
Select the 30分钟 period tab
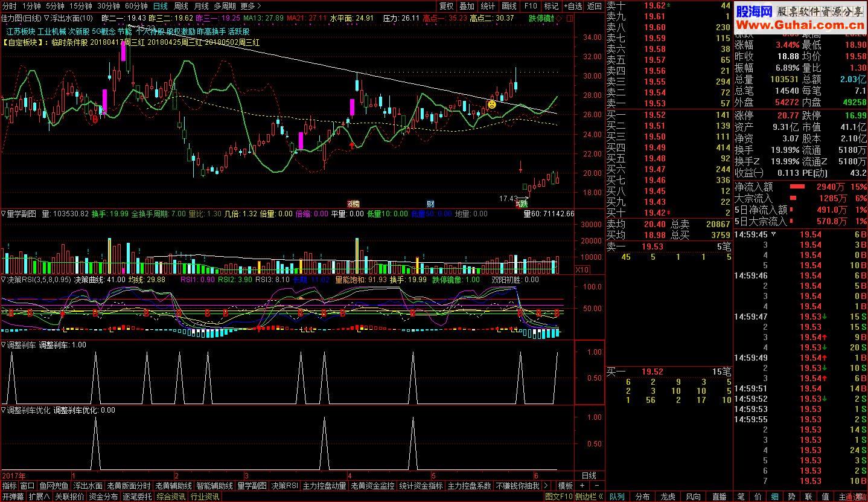108,6
